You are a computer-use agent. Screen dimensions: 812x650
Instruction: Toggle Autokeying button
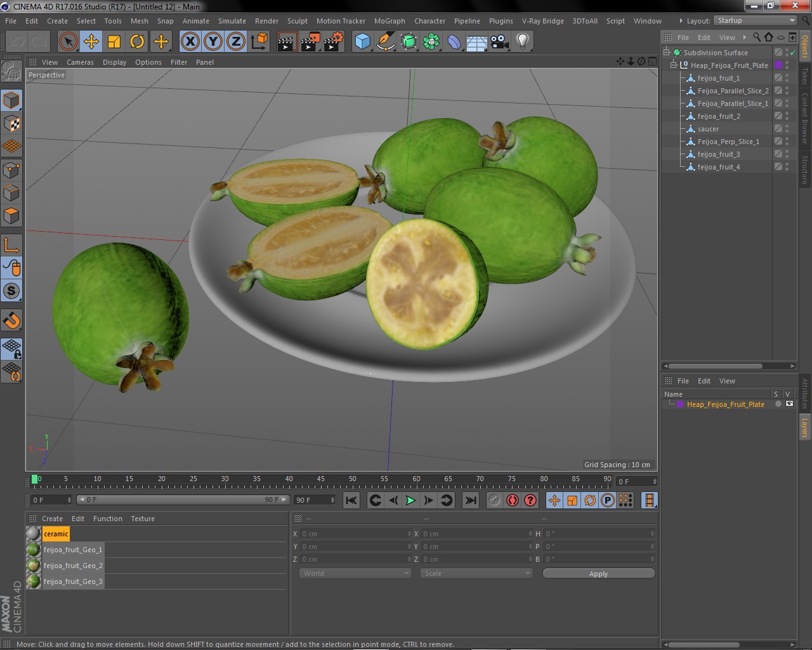pos(512,500)
